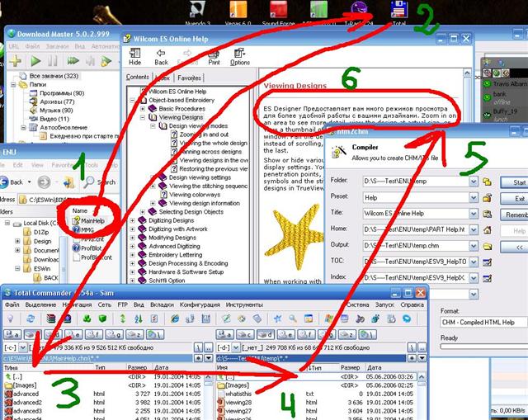Click the Search magnifier in the ENU Explorer window
528x420 pixels.
click(x=89, y=182)
